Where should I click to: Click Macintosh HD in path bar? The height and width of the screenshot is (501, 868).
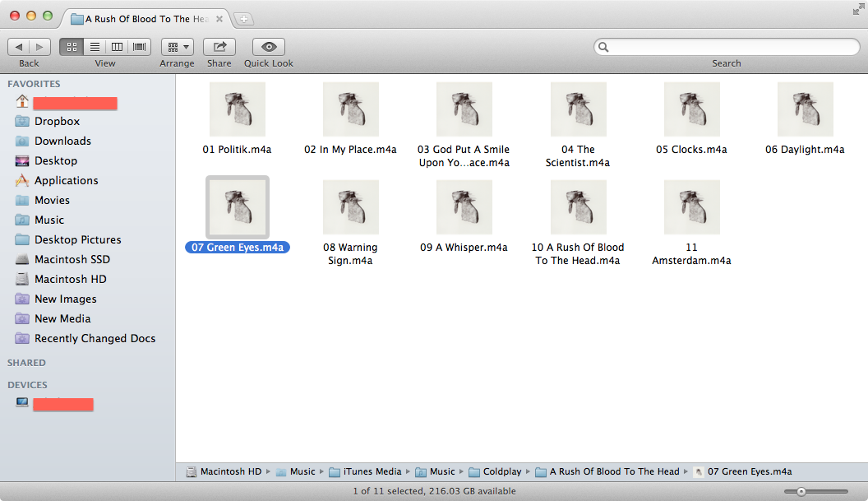(224, 471)
